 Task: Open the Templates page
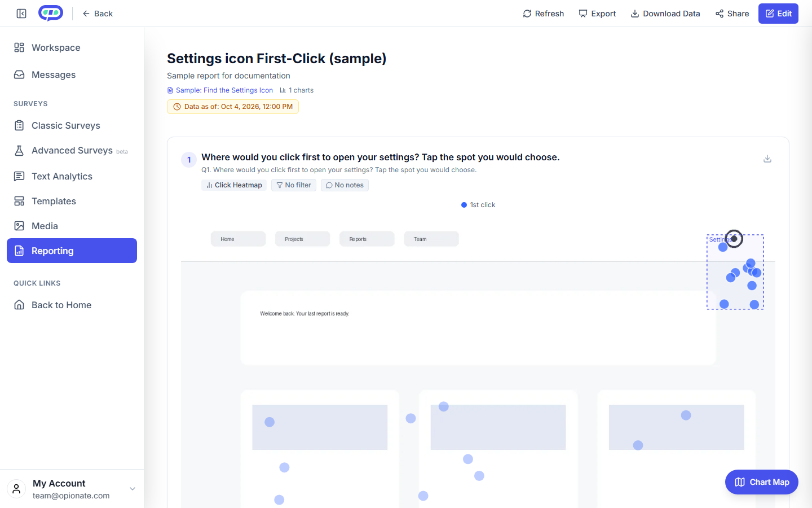tap(72, 201)
